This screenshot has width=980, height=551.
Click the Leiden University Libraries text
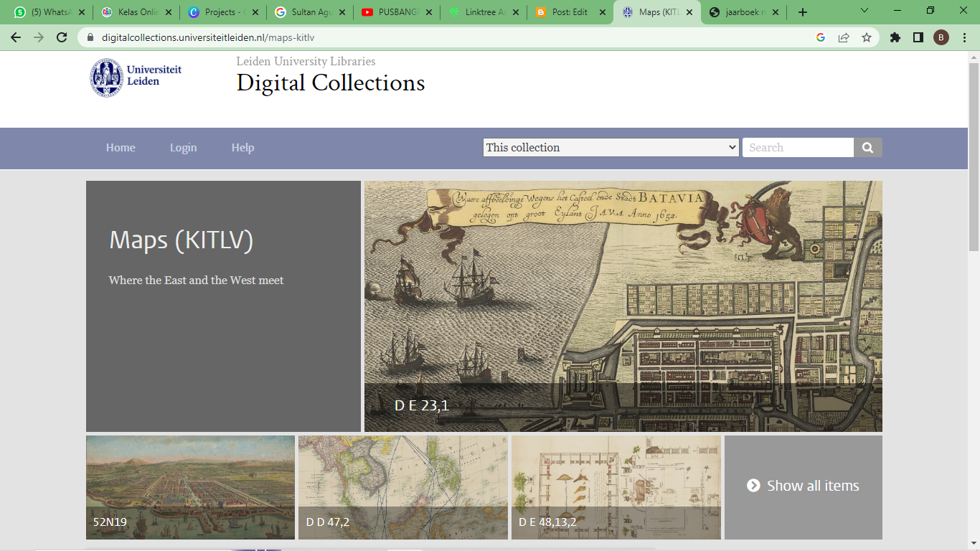pos(306,62)
